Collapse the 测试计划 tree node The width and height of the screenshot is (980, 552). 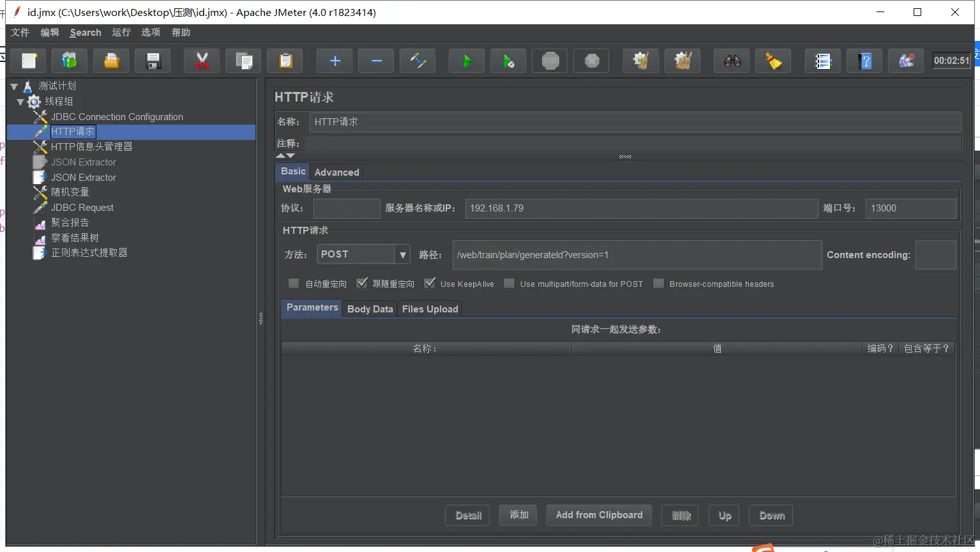pos(14,86)
